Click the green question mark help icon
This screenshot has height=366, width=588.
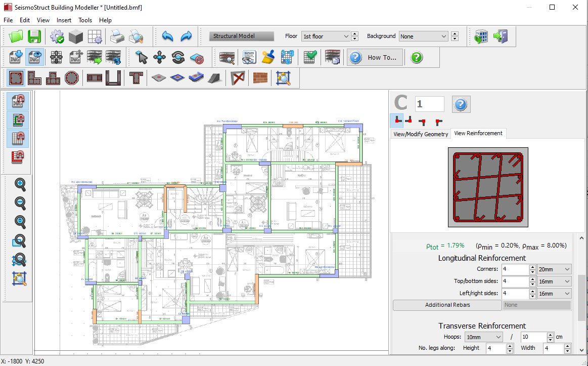coord(417,57)
